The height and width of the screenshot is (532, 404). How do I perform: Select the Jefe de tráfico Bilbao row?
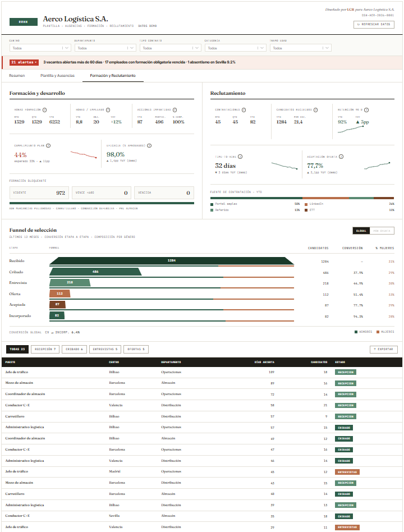(202, 372)
